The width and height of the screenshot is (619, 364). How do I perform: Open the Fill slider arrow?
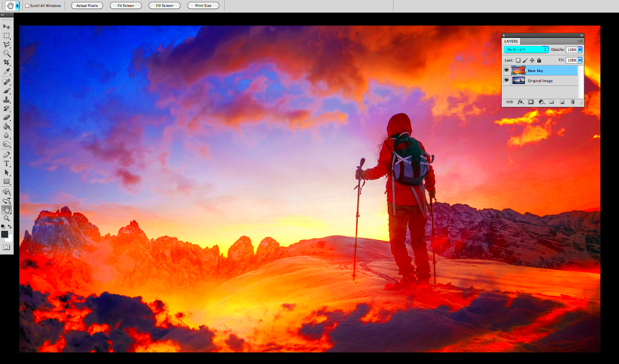pyautogui.click(x=580, y=60)
